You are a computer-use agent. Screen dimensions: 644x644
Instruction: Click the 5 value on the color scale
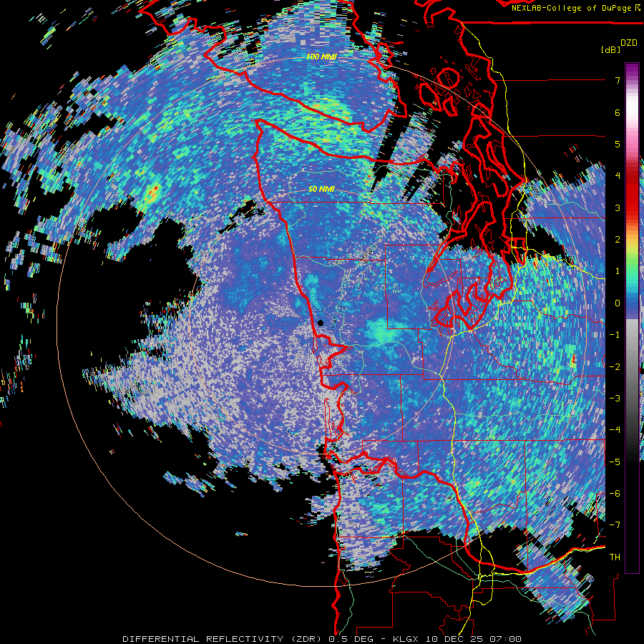[618, 144]
